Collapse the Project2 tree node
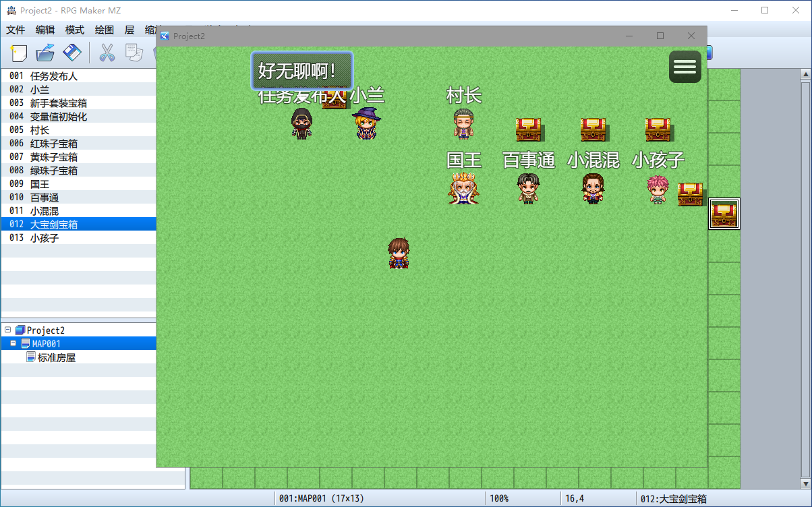 [x=8, y=330]
